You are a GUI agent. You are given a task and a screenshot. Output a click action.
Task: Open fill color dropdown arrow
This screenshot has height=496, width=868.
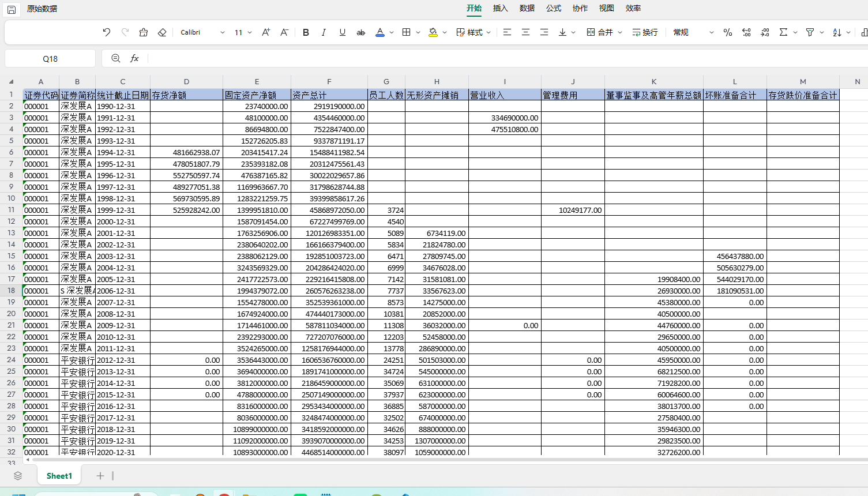click(445, 32)
